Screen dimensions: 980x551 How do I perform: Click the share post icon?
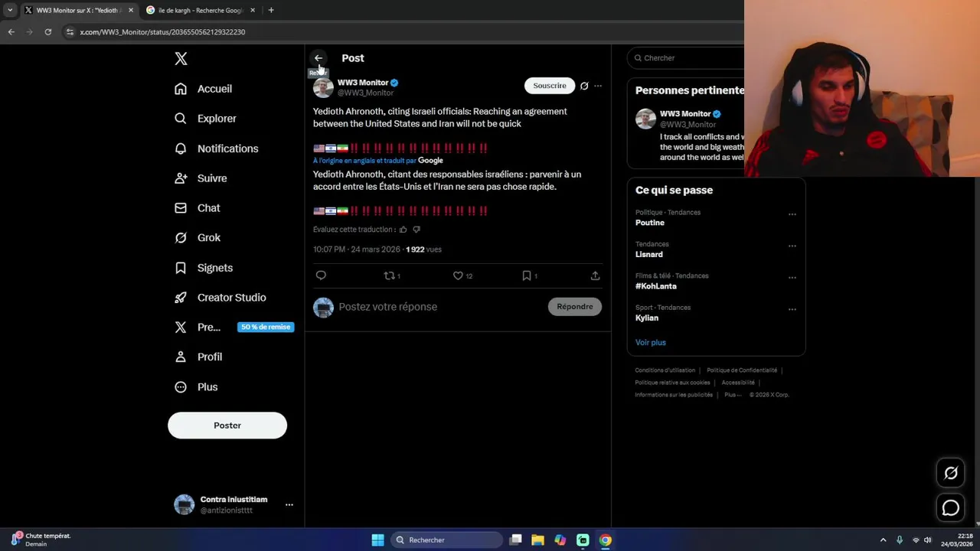pos(595,275)
